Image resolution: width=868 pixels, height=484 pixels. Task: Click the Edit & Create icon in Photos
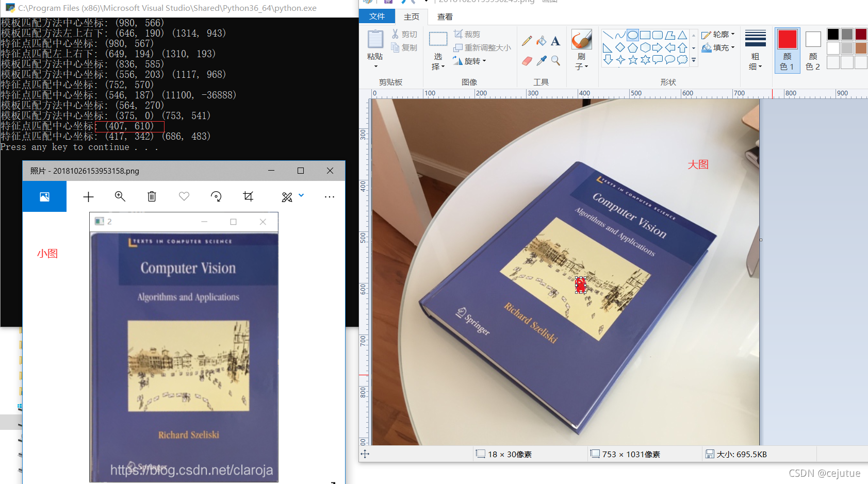(287, 197)
